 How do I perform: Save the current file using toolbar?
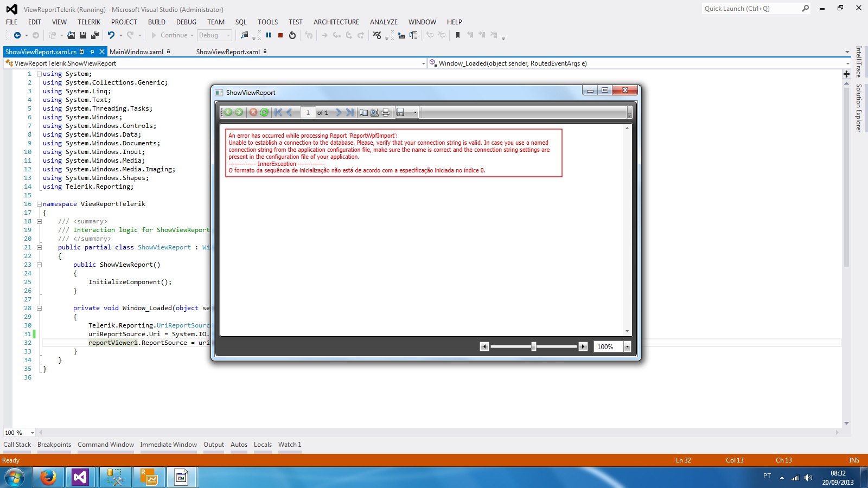tap(83, 35)
